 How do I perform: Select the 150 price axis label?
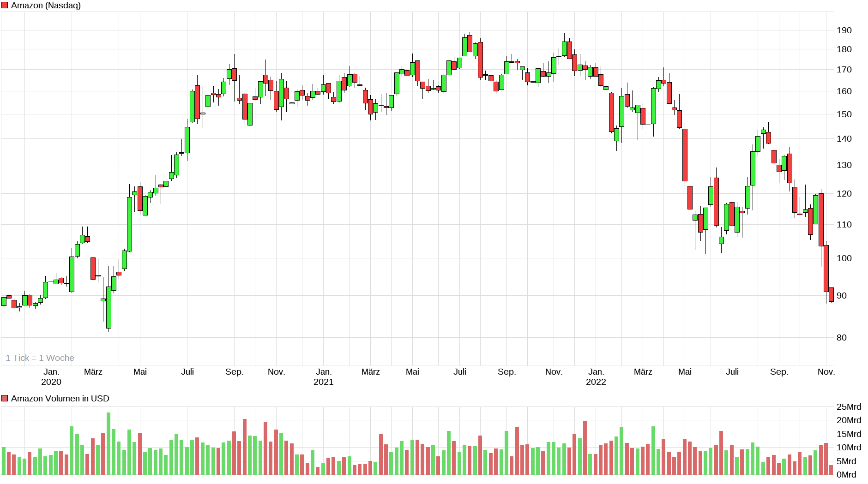[x=844, y=114]
